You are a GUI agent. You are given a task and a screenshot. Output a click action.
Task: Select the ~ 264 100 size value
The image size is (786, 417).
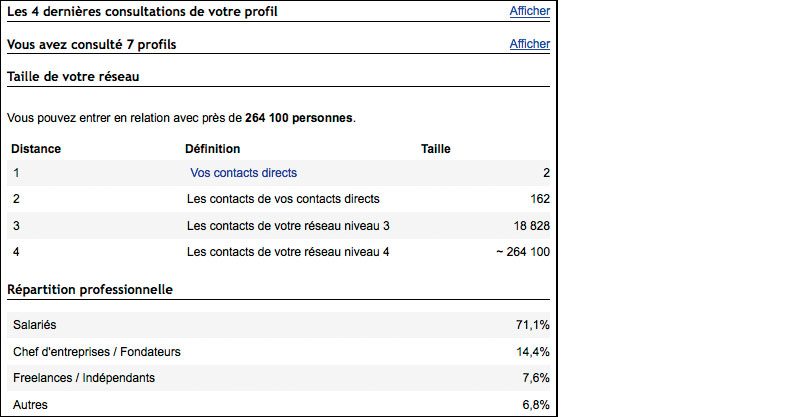(523, 252)
